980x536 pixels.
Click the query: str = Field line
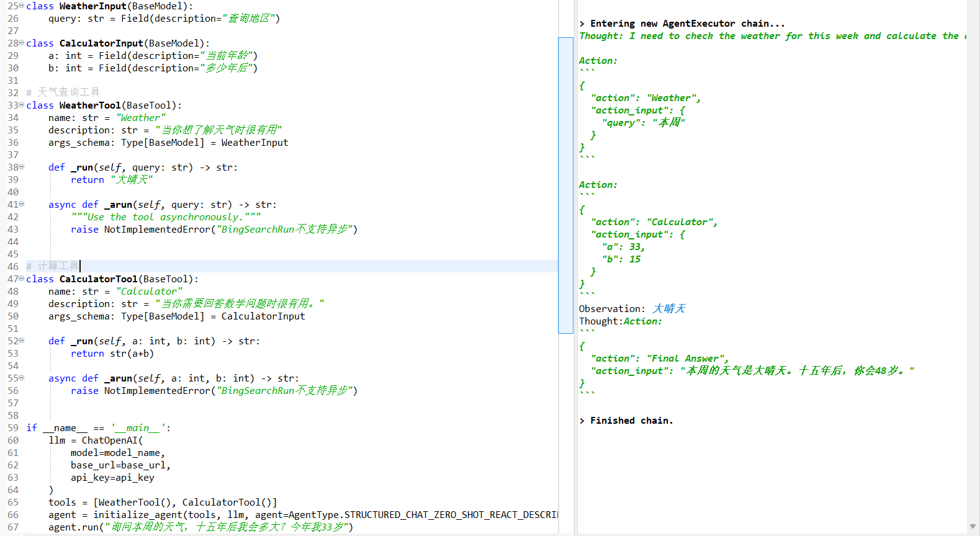coord(164,19)
